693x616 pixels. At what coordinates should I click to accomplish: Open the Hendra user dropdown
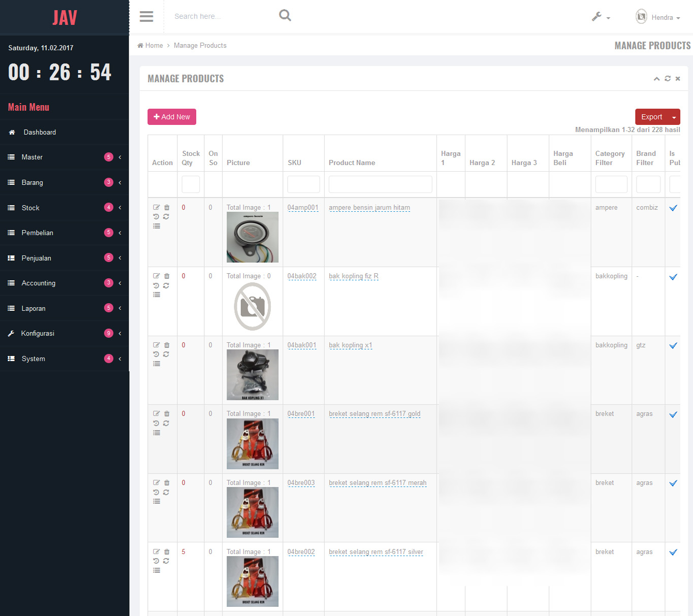pyautogui.click(x=658, y=17)
